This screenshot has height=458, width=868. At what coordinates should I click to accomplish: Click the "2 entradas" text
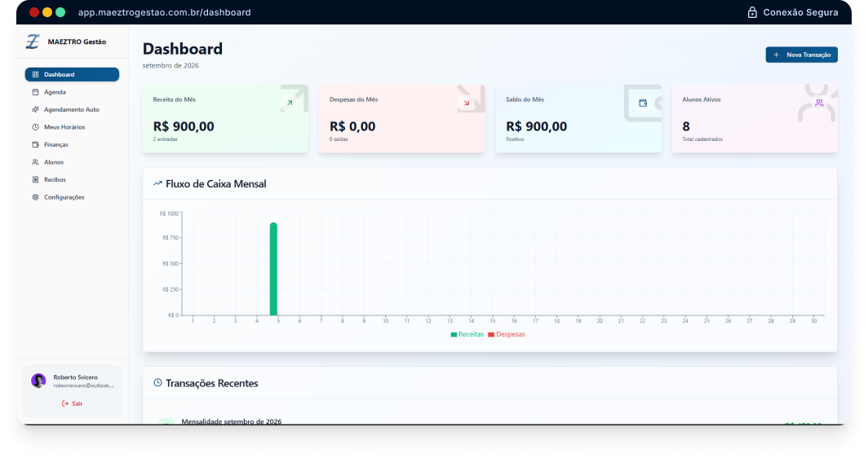tap(165, 139)
